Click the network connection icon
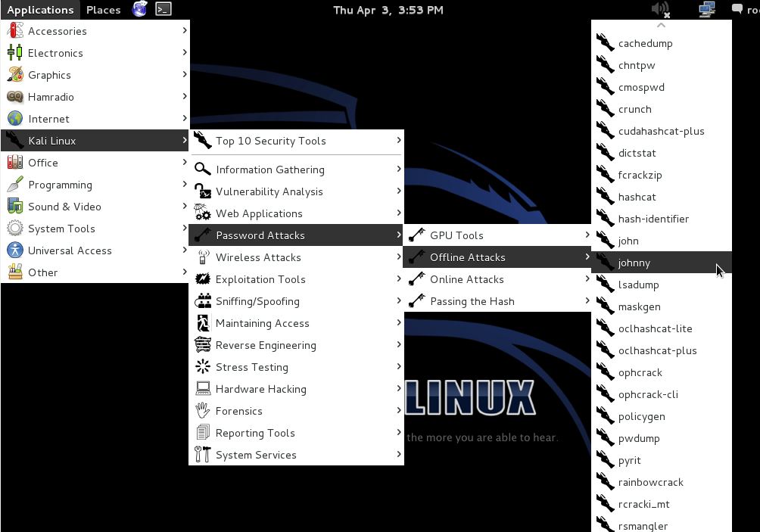This screenshot has height=532, width=760. point(707,9)
